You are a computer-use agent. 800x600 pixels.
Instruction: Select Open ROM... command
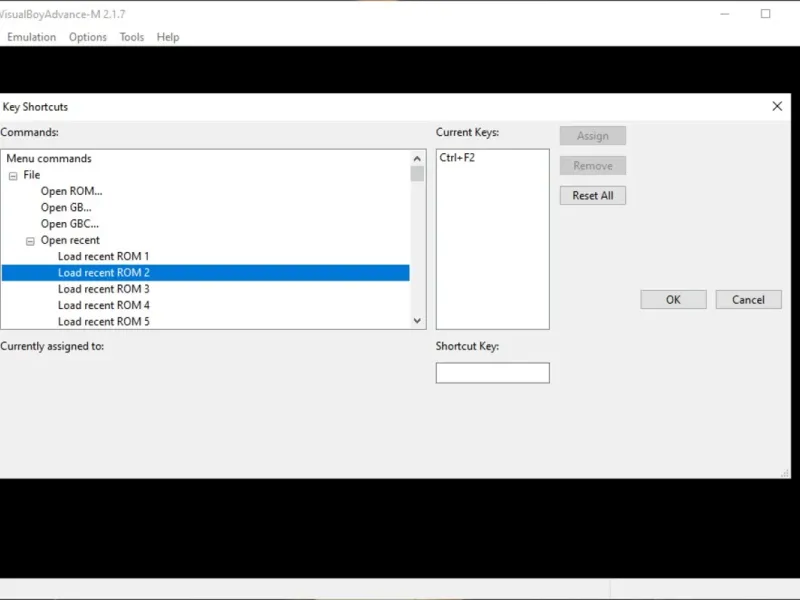click(71, 191)
